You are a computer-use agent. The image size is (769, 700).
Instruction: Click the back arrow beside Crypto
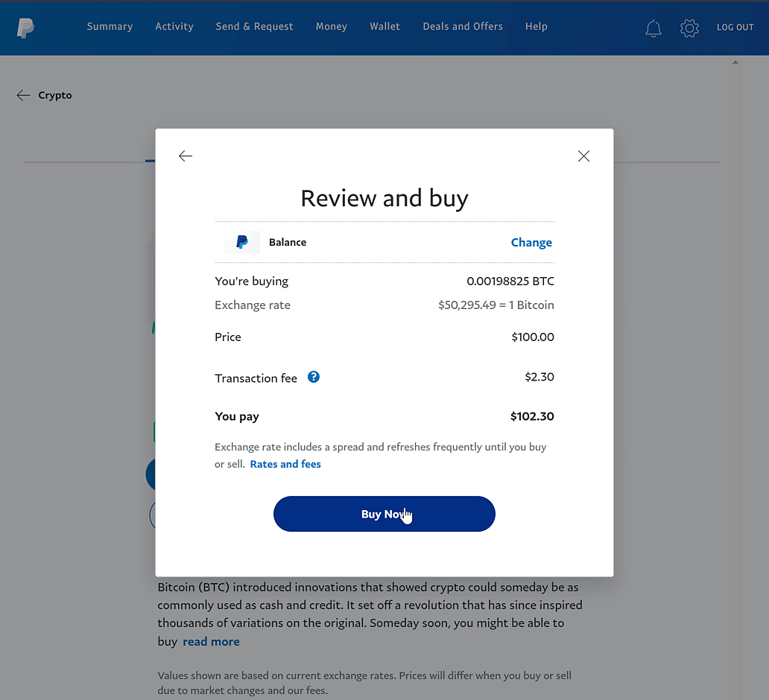tap(23, 95)
